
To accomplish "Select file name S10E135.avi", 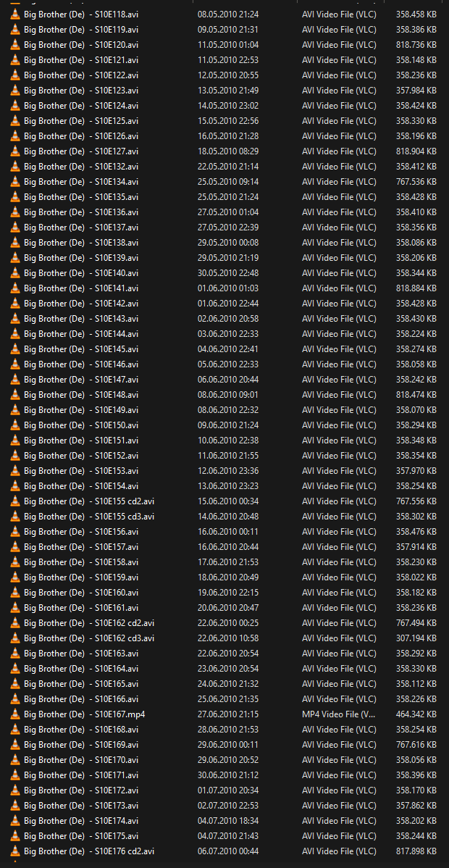I will click(x=81, y=196).
